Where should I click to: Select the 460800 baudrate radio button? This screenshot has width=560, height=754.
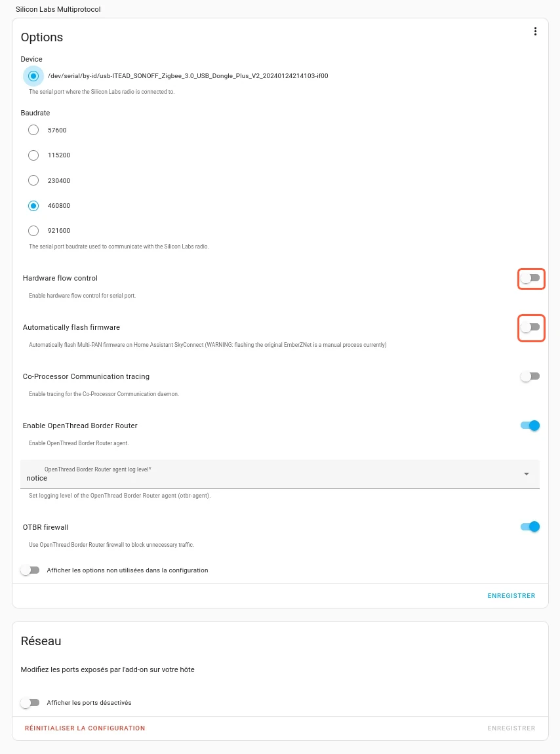tap(33, 206)
